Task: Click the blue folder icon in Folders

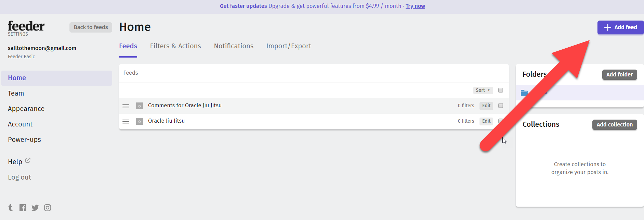Action: 524,93
